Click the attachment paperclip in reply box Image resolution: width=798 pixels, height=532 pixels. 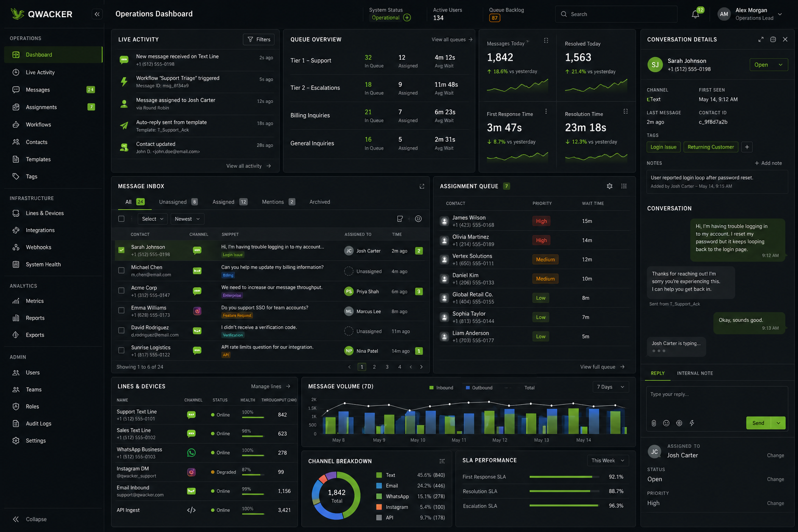[x=654, y=423]
